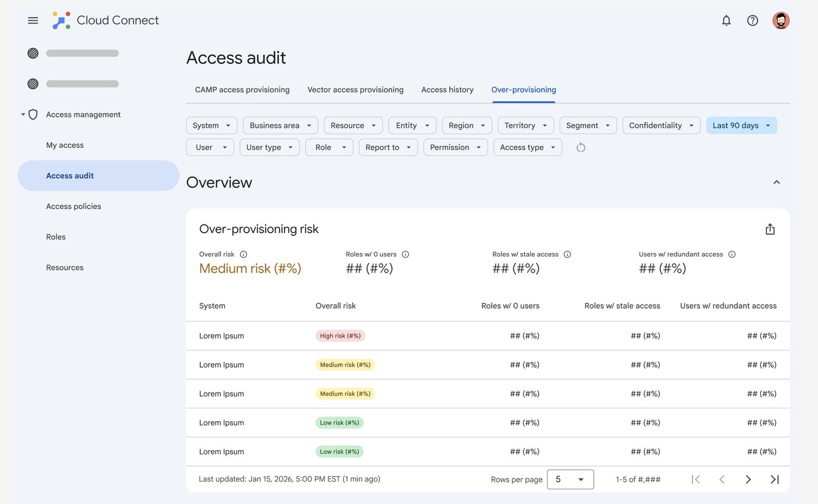Sort by Roles w/ stale access column header

[622, 306]
